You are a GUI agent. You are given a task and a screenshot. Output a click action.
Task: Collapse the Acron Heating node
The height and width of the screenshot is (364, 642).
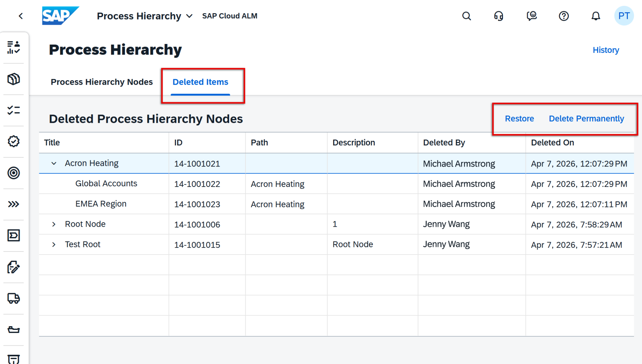click(54, 164)
